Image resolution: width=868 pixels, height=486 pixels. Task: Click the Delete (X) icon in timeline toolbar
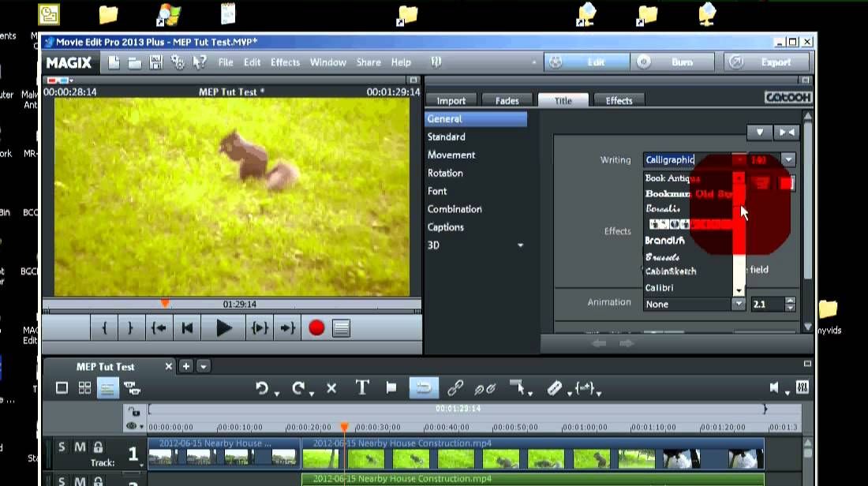(331, 387)
